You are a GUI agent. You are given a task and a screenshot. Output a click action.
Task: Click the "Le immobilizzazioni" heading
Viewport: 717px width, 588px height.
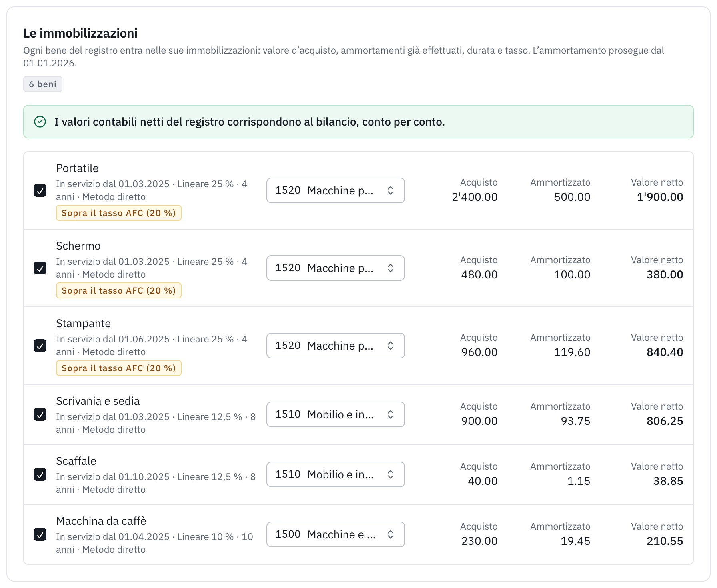[x=80, y=33]
